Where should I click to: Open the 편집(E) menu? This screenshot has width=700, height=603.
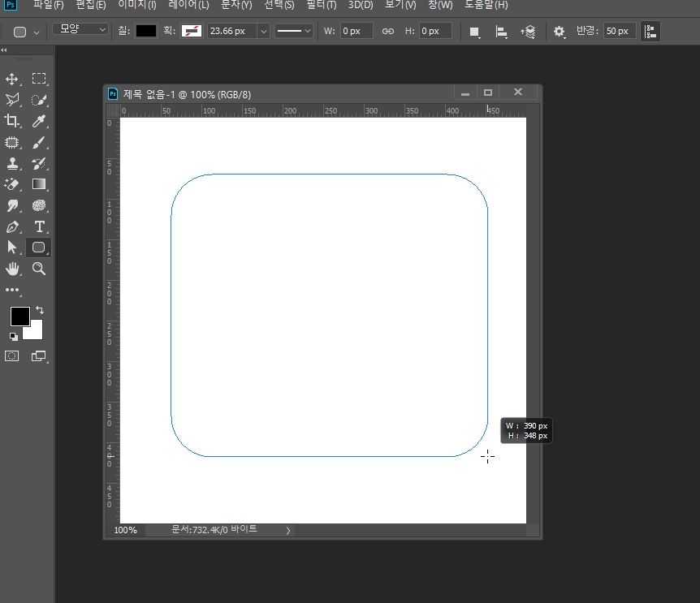point(91,5)
